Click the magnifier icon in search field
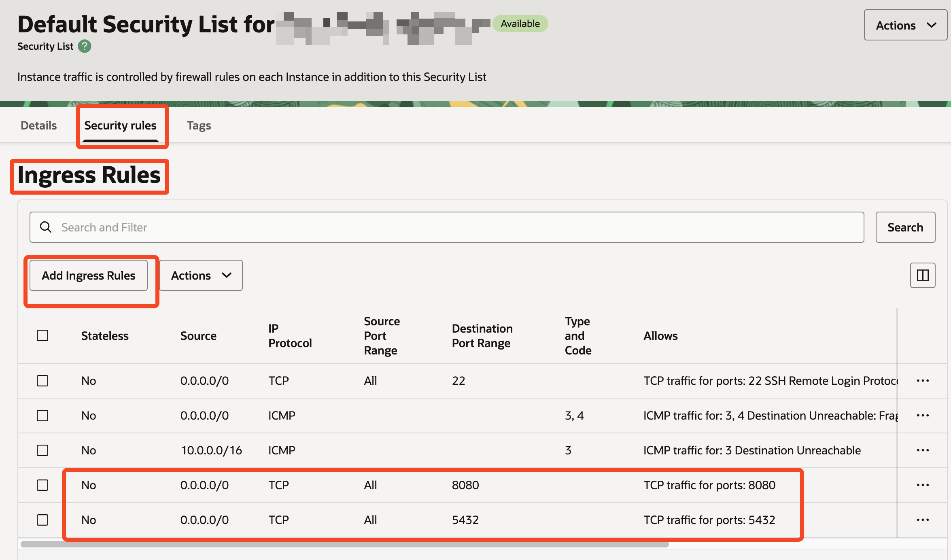 pos(46,227)
